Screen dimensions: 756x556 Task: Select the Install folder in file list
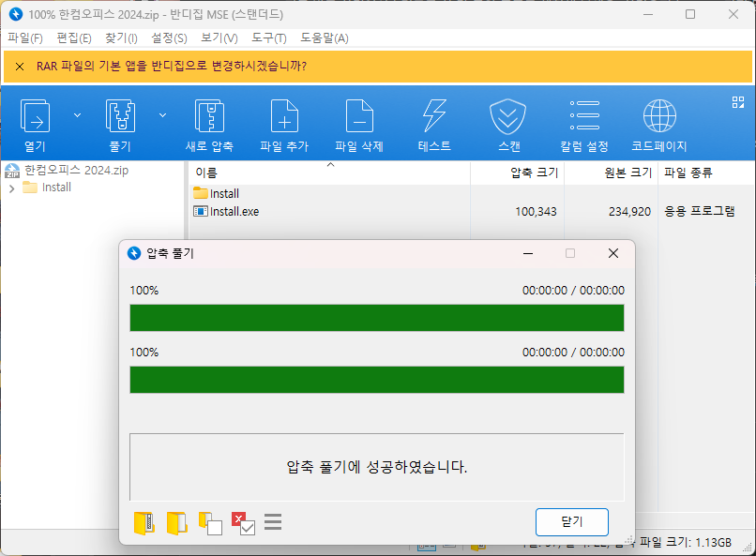tap(216, 194)
